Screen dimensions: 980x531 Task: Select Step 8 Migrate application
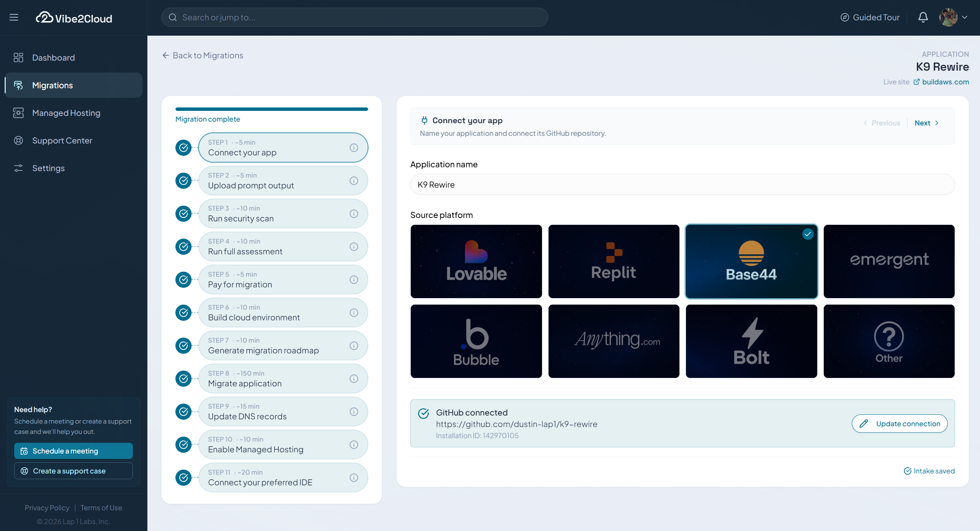tap(283, 379)
